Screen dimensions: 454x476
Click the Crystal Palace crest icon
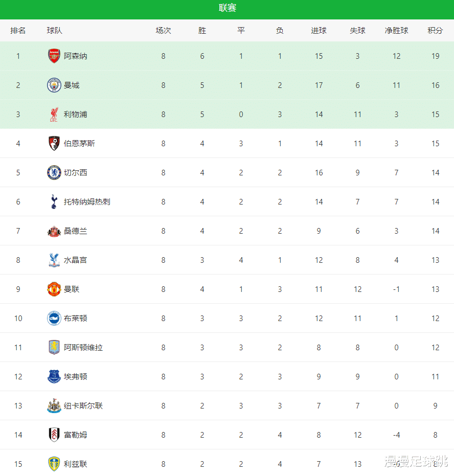pyautogui.click(x=54, y=260)
